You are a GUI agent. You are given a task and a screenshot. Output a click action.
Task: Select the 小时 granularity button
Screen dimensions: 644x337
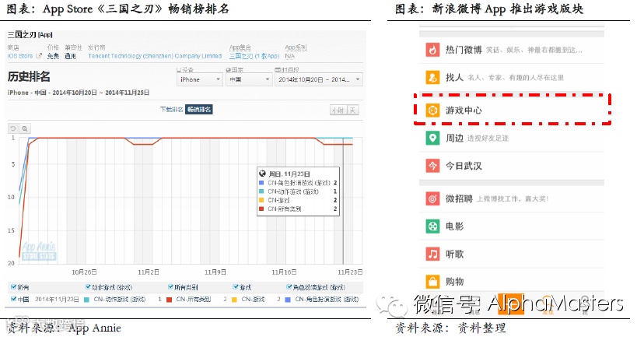[338, 111]
